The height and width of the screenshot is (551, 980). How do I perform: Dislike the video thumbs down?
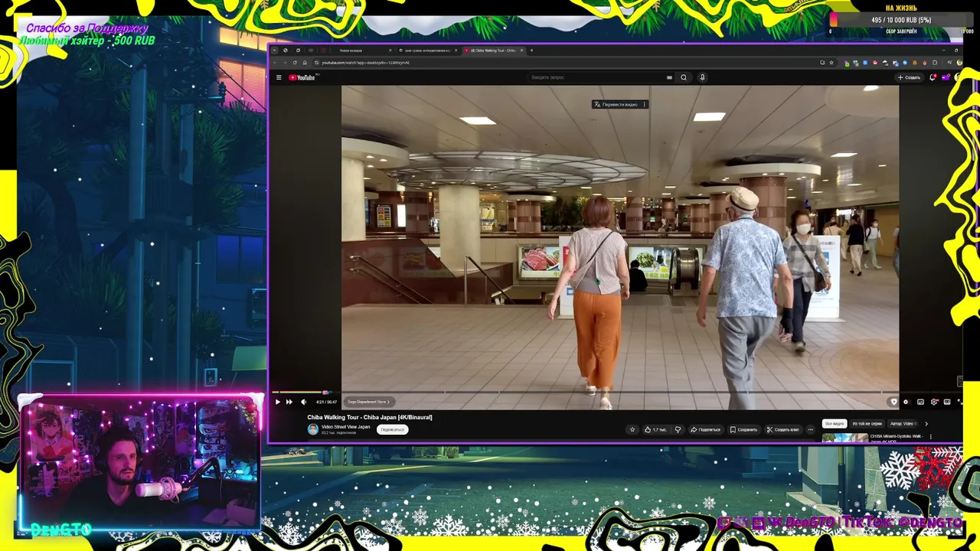click(678, 429)
